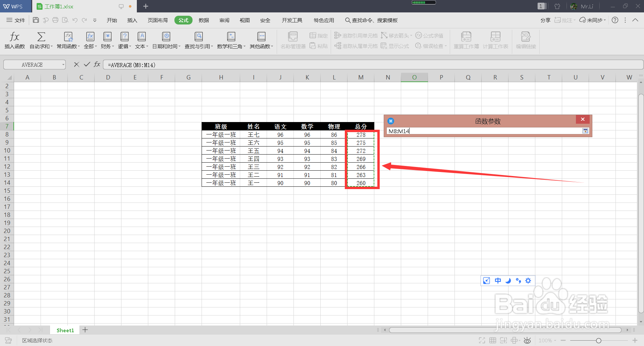Click the skin shirt icon in title bar
The height and width of the screenshot is (346, 644).
pyautogui.click(x=557, y=6)
